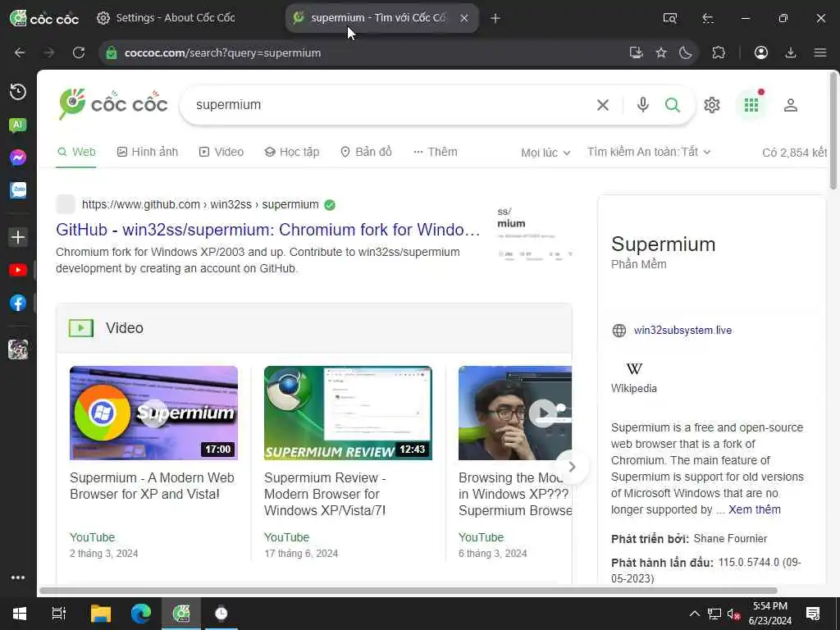Click the Cốc Cốc logo on the search page
The height and width of the screenshot is (630, 840).
113,104
